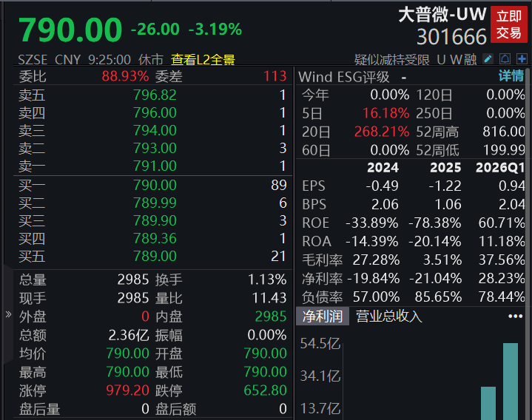Click 涨停 price 979.20
This screenshot has width=532, height=420.
pyautogui.click(x=127, y=390)
